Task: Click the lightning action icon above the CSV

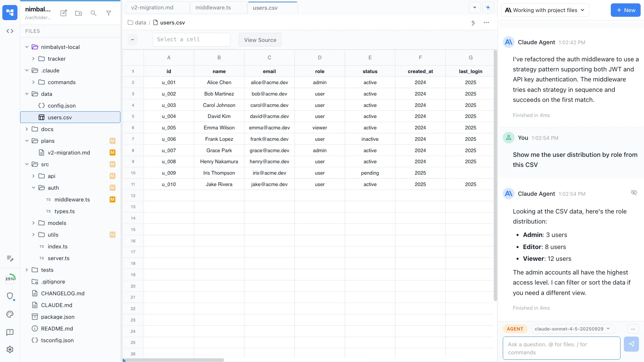Action: (473, 23)
